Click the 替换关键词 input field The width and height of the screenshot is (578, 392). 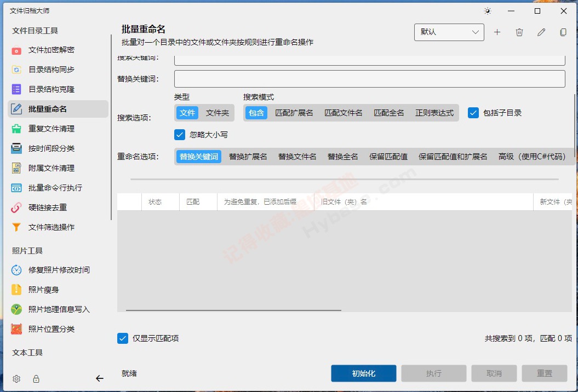coord(369,79)
